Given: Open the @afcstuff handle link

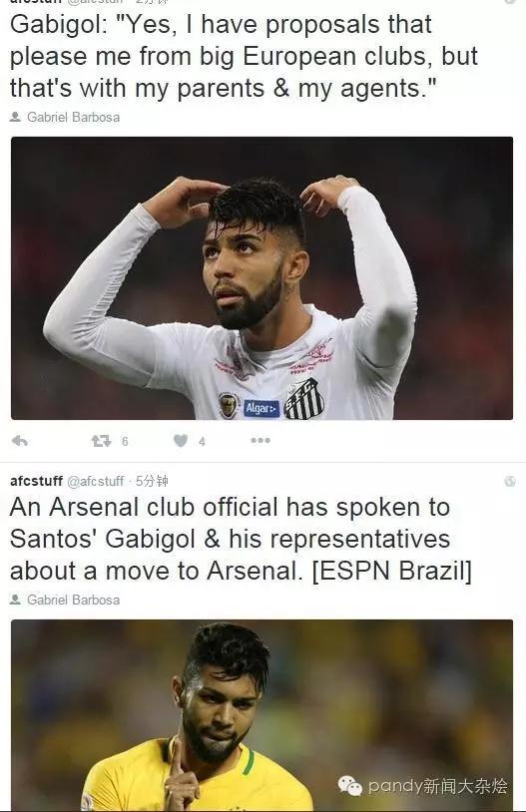Looking at the screenshot, I should coord(96,481).
